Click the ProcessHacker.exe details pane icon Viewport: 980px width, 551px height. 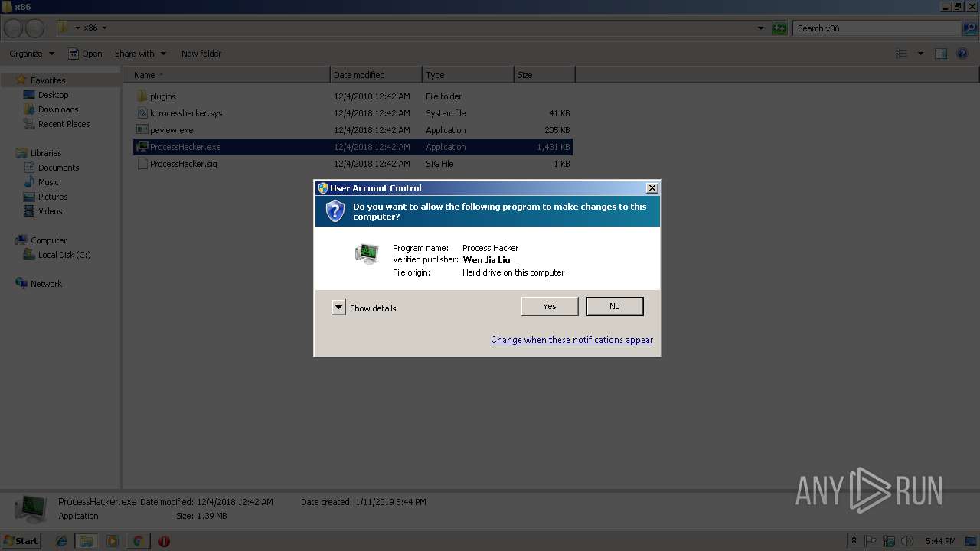pyautogui.click(x=31, y=509)
